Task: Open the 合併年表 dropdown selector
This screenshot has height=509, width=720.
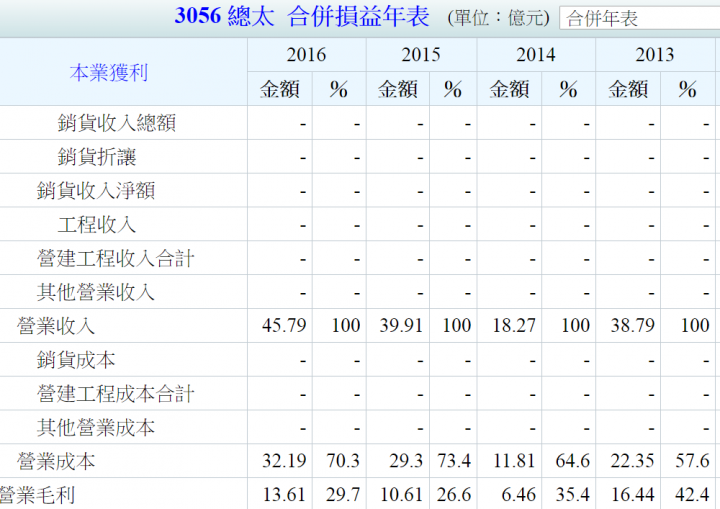Action: point(639,18)
